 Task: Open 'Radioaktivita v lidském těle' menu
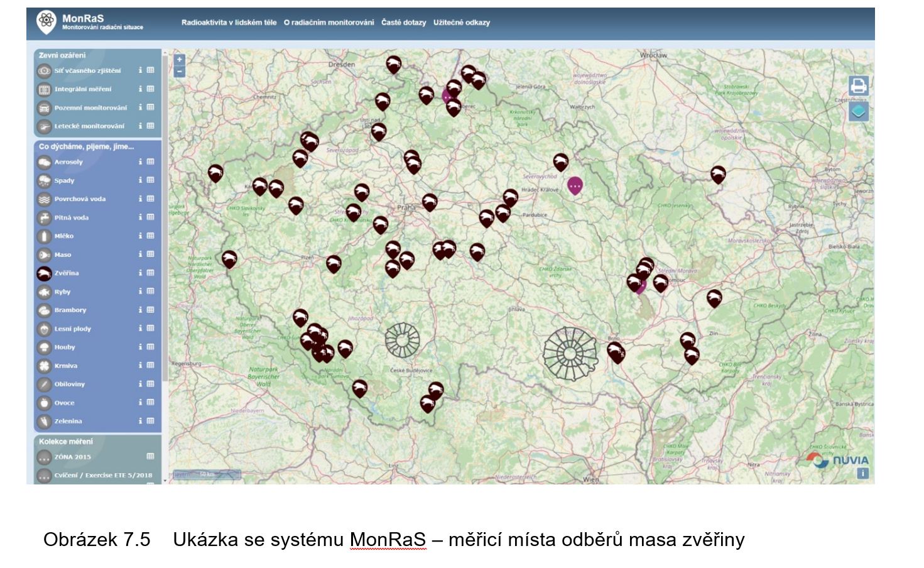(x=229, y=23)
